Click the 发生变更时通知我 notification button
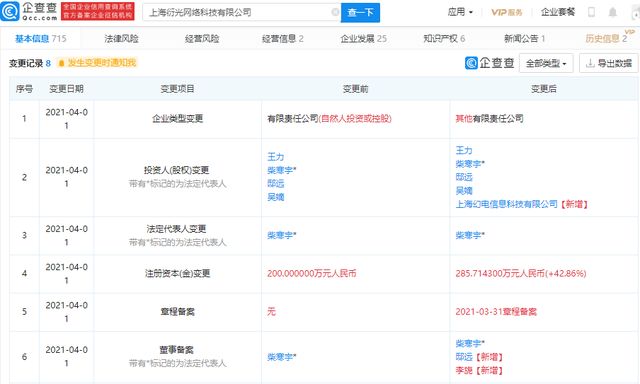 [x=97, y=63]
